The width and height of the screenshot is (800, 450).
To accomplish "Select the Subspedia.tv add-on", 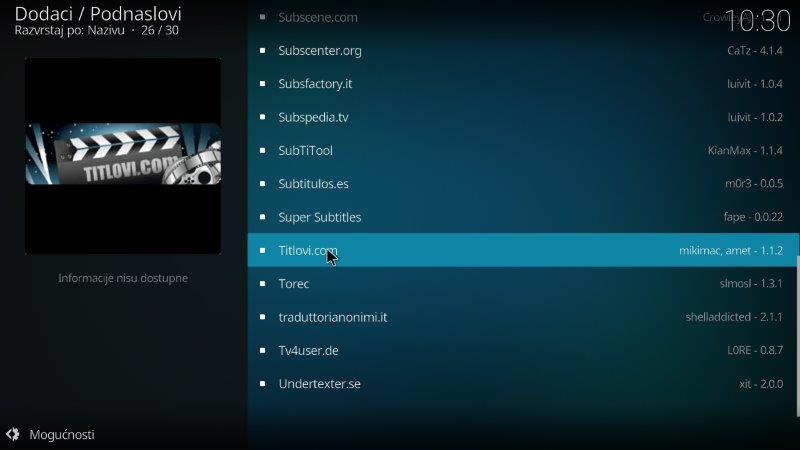I will [x=523, y=117].
